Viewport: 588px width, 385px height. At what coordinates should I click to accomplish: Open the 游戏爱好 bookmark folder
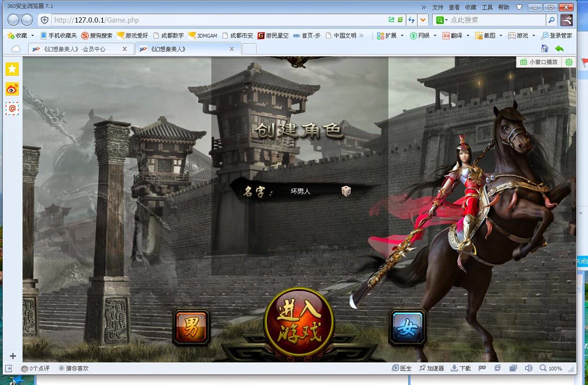tap(132, 35)
